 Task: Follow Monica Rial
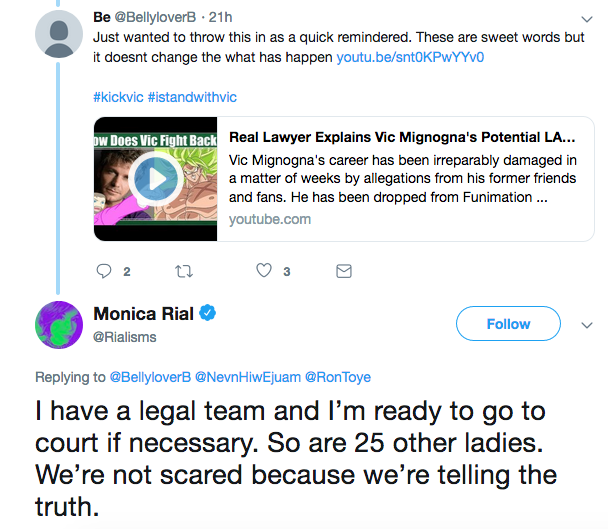(508, 323)
